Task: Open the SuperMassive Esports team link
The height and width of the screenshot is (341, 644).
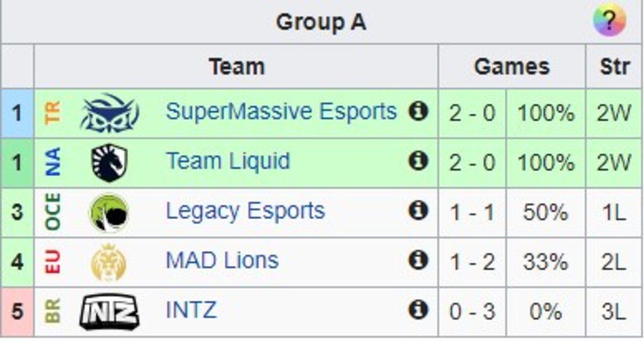Action: click(x=281, y=112)
